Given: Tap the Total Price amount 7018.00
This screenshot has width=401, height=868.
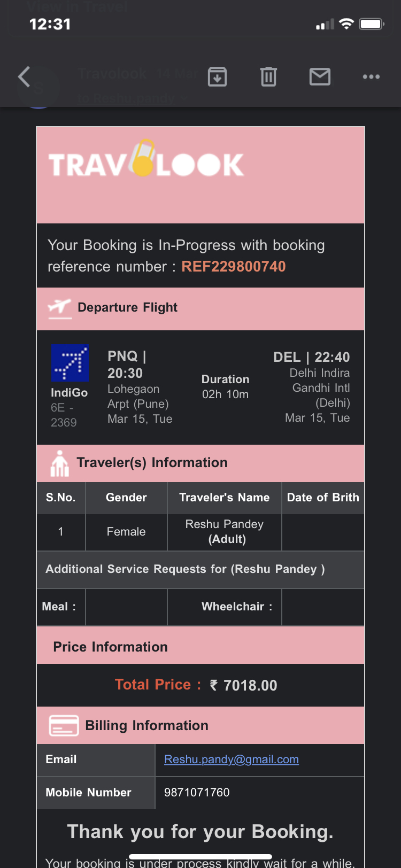Looking at the screenshot, I should point(250,685).
